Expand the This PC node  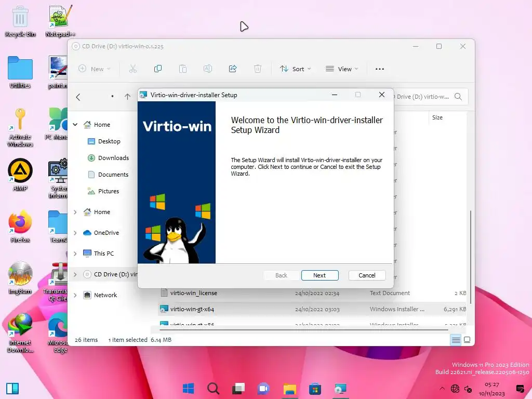tap(75, 254)
